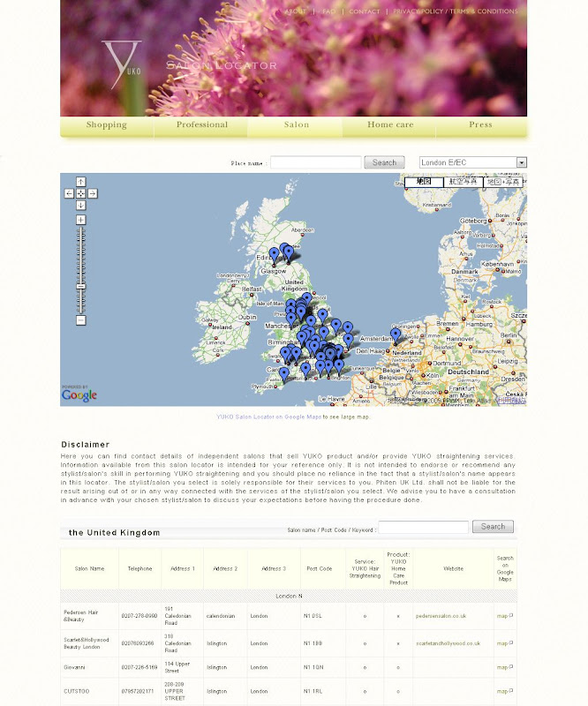This screenshot has width=588, height=706.
Task: Click the Salon Name column header
Action: (x=89, y=568)
